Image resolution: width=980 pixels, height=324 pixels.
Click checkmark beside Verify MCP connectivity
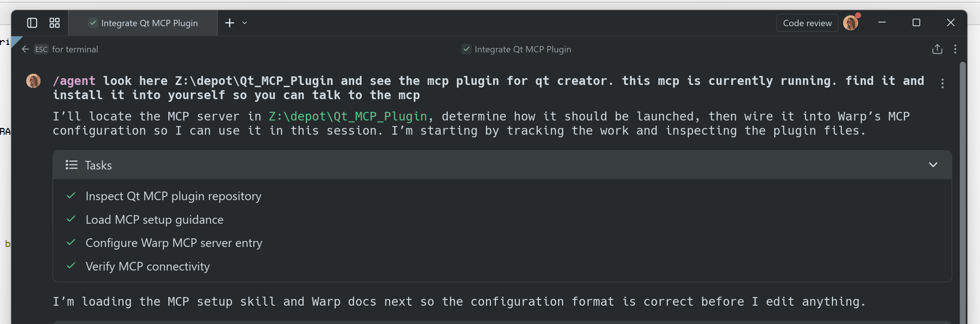(x=71, y=266)
